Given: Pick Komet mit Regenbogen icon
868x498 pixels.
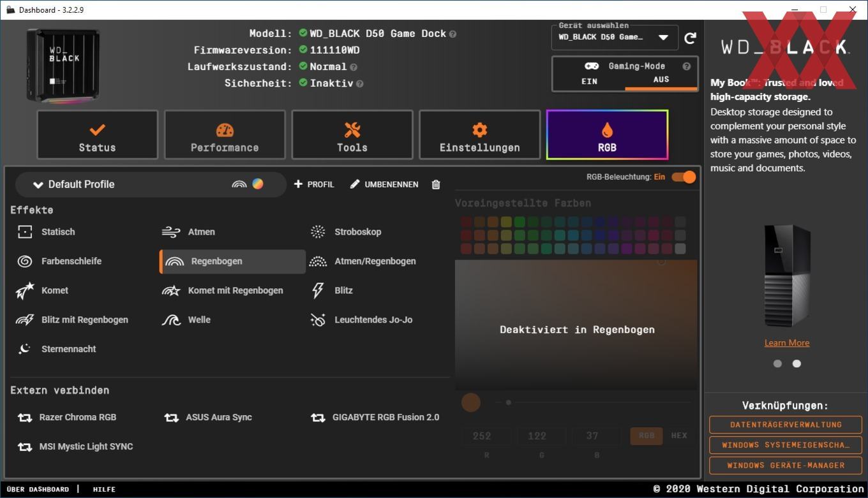Looking at the screenshot, I should (171, 291).
